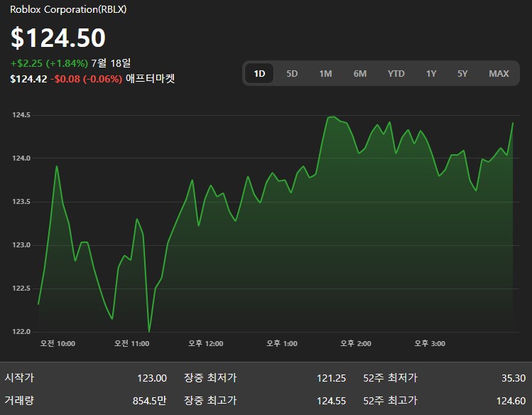Click the 122.0 y-axis label
The width and height of the screenshot is (532, 415).
pyautogui.click(x=21, y=332)
